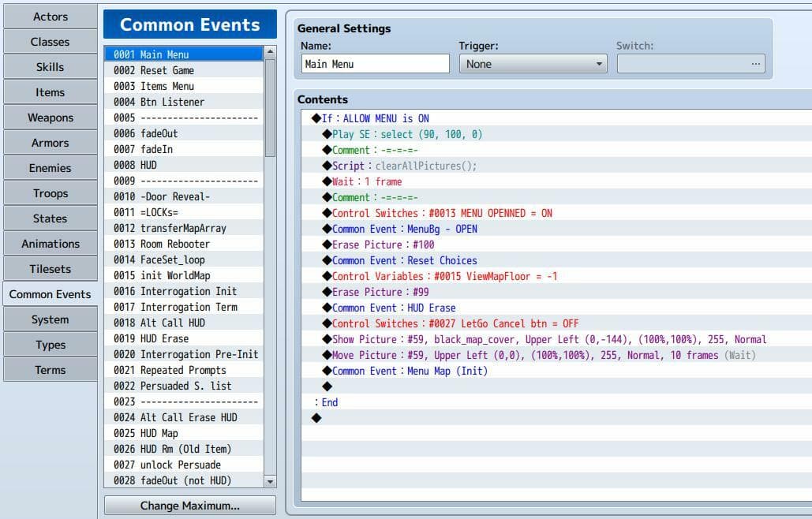Select event 0016 Interrogation Init
812x519 pixels.
point(184,291)
